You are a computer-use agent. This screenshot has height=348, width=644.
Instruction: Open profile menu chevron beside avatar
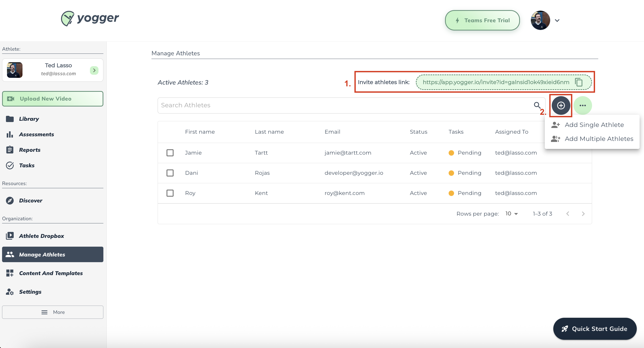tap(557, 20)
